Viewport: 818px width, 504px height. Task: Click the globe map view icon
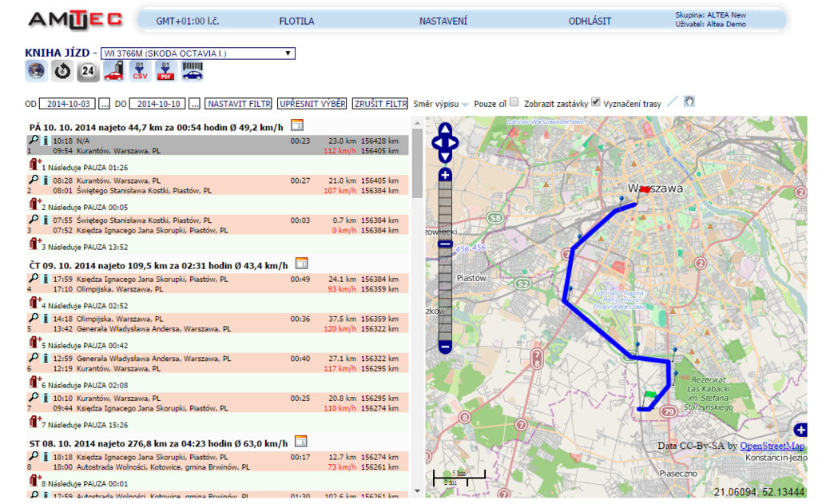click(36, 71)
